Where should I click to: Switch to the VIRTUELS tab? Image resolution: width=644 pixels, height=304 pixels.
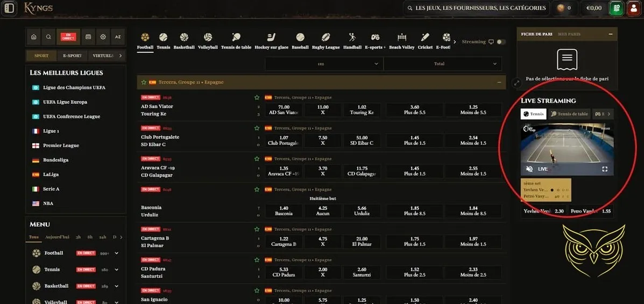(103, 56)
